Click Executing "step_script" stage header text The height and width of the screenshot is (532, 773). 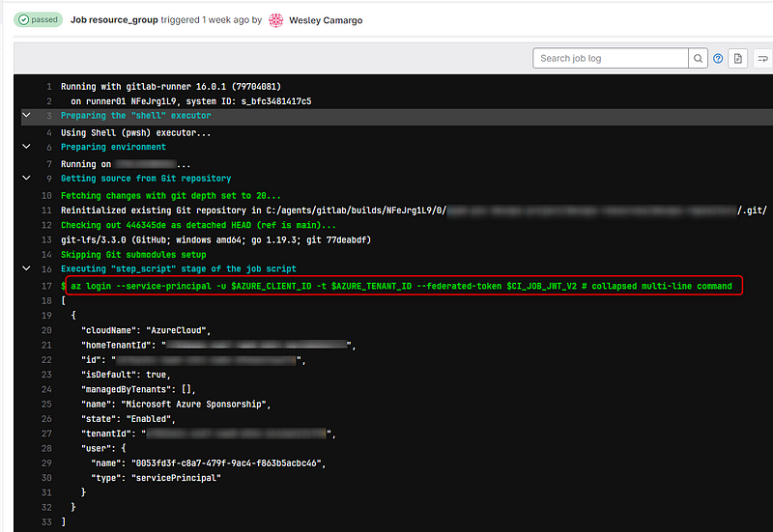click(179, 269)
